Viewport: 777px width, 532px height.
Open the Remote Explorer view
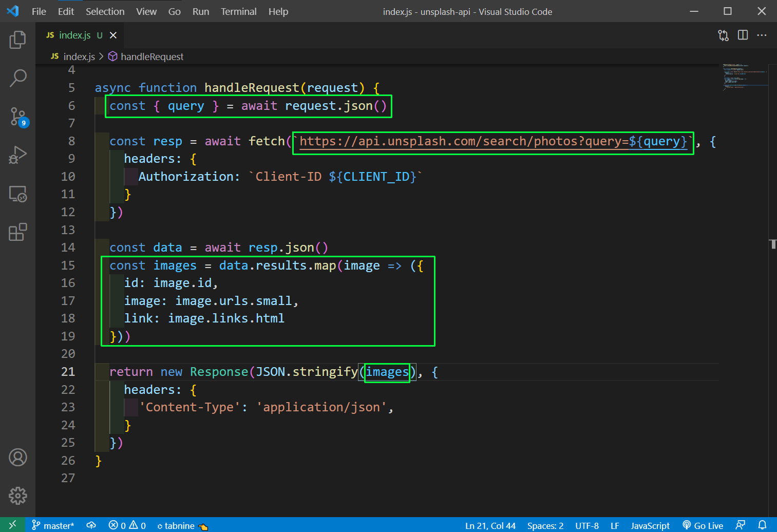click(17, 194)
